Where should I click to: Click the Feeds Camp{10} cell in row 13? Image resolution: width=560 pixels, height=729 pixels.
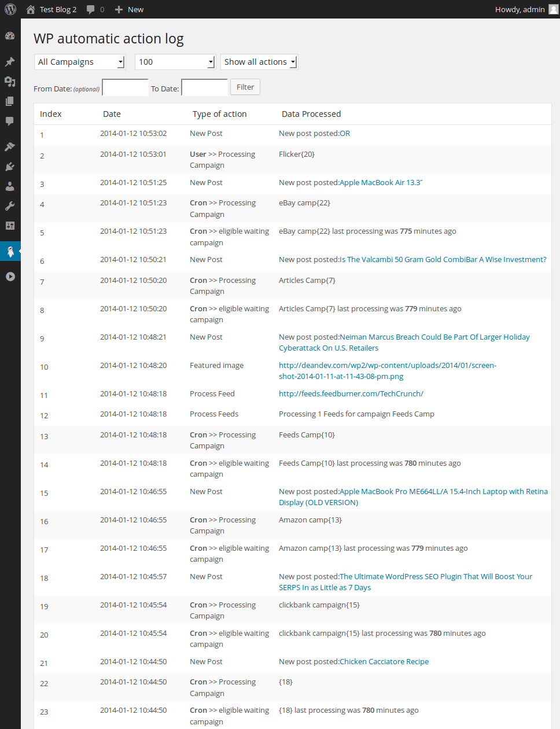pyautogui.click(x=307, y=435)
